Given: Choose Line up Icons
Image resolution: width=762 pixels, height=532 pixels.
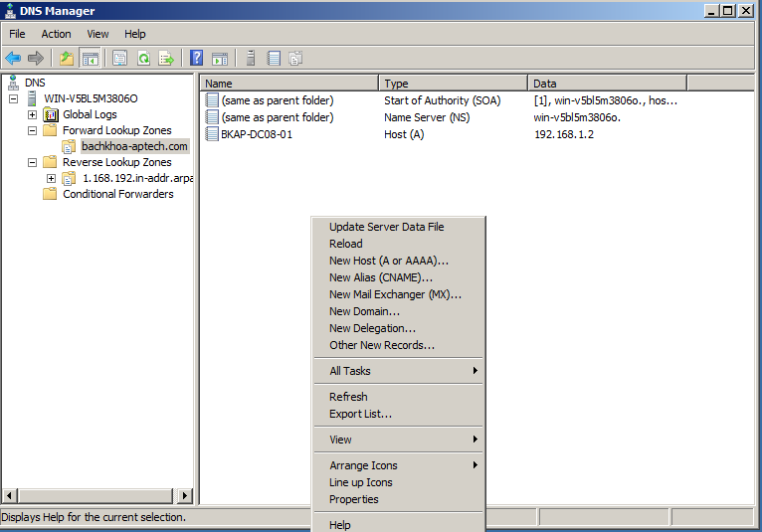Looking at the screenshot, I should [399, 482].
